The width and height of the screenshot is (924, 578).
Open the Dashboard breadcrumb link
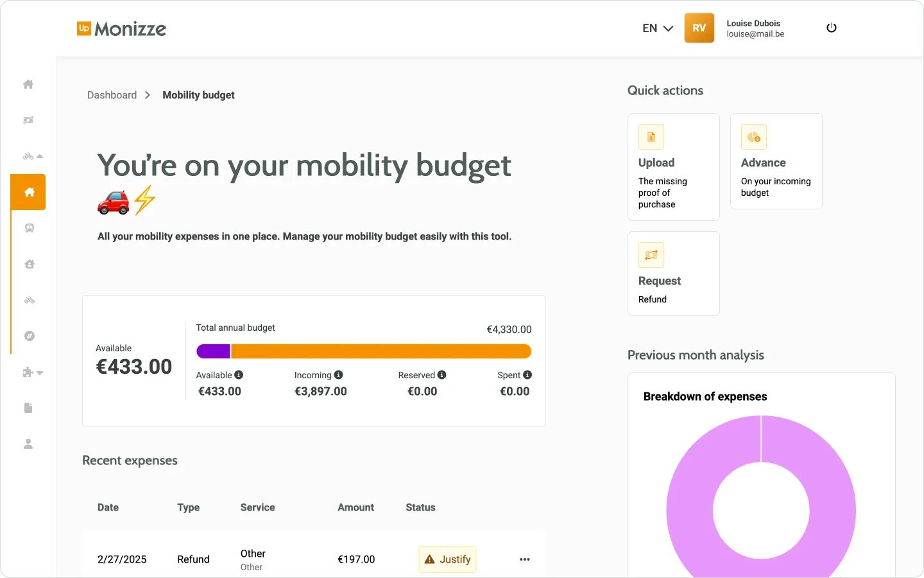(x=112, y=94)
